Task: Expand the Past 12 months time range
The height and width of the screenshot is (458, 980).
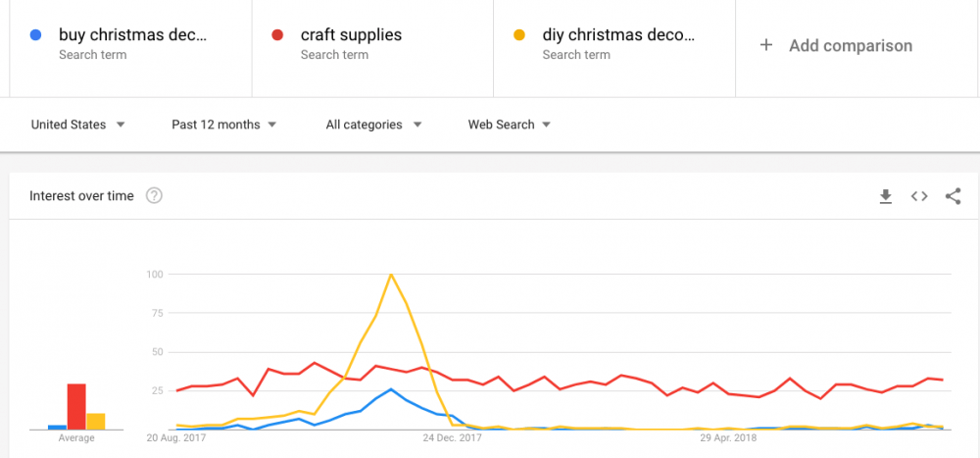Action: pyautogui.click(x=223, y=125)
